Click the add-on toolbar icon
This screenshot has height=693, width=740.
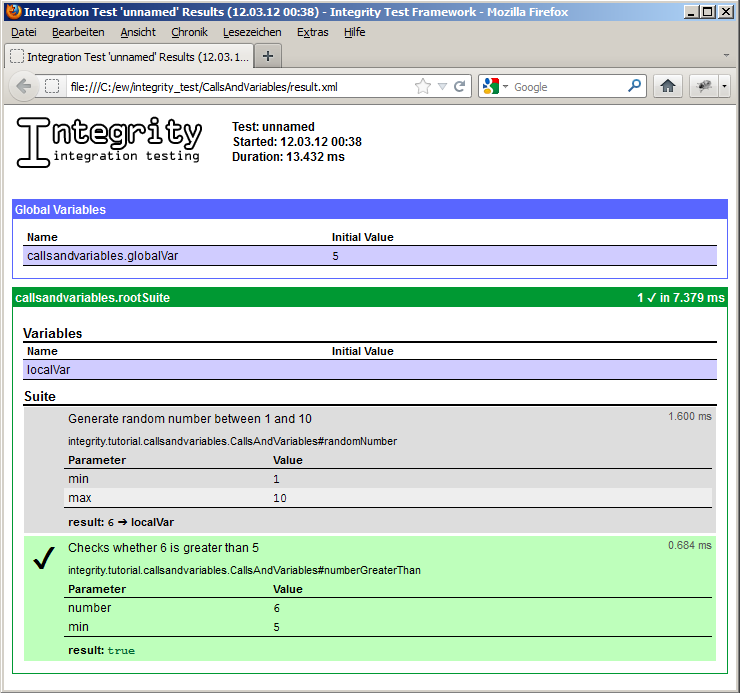click(705, 87)
